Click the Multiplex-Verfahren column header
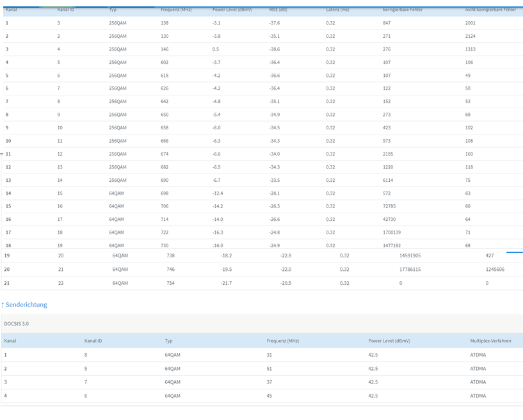523x420 pixels. click(x=490, y=341)
